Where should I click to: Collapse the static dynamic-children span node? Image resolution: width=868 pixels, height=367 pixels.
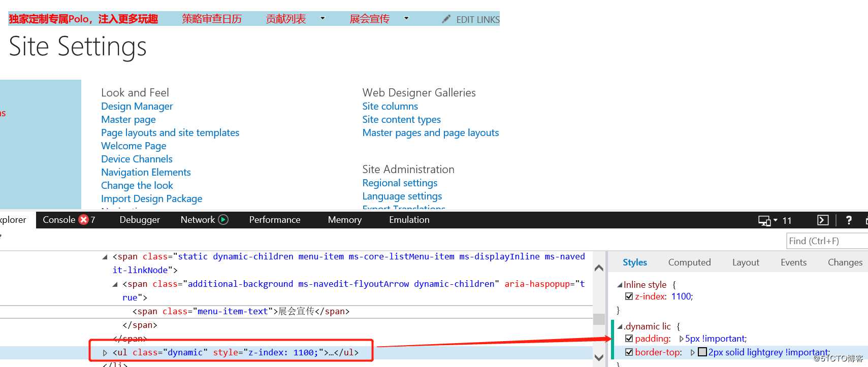tap(105, 257)
